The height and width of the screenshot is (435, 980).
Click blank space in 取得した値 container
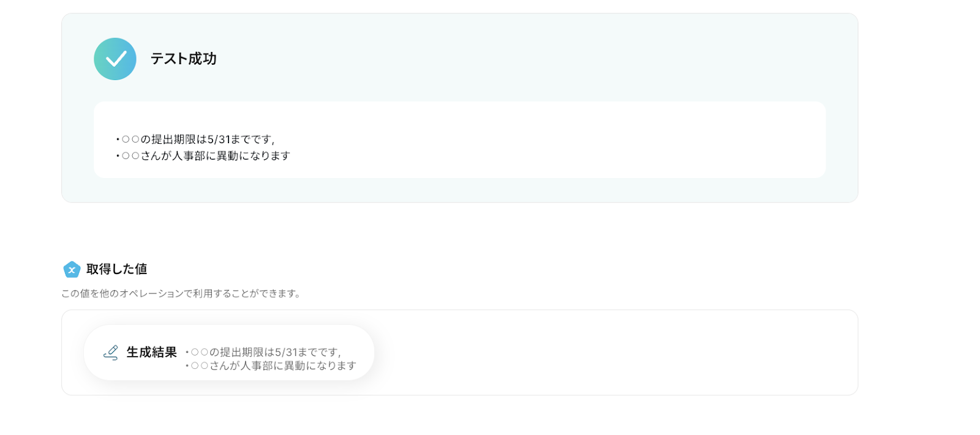coord(612,352)
